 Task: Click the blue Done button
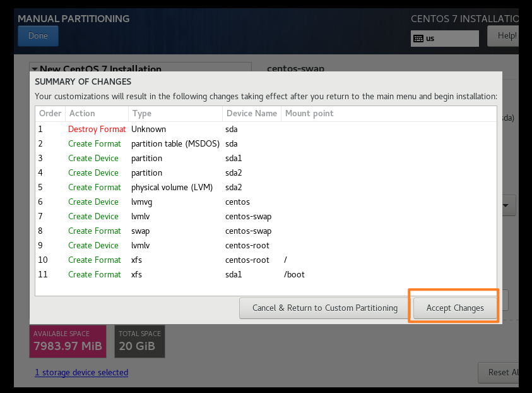(x=38, y=35)
